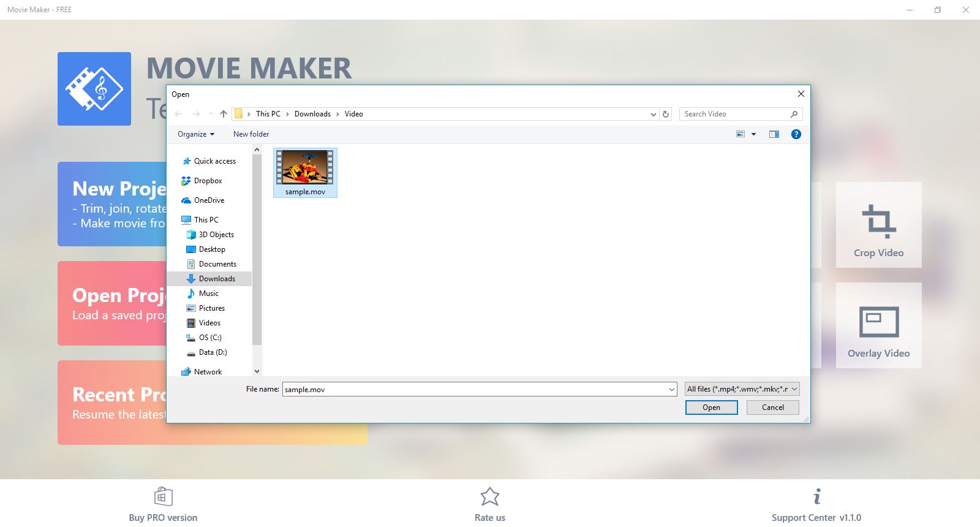Click the Open button in dialog
The width and height of the screenshot is (980, 527).
pos(711,408)
